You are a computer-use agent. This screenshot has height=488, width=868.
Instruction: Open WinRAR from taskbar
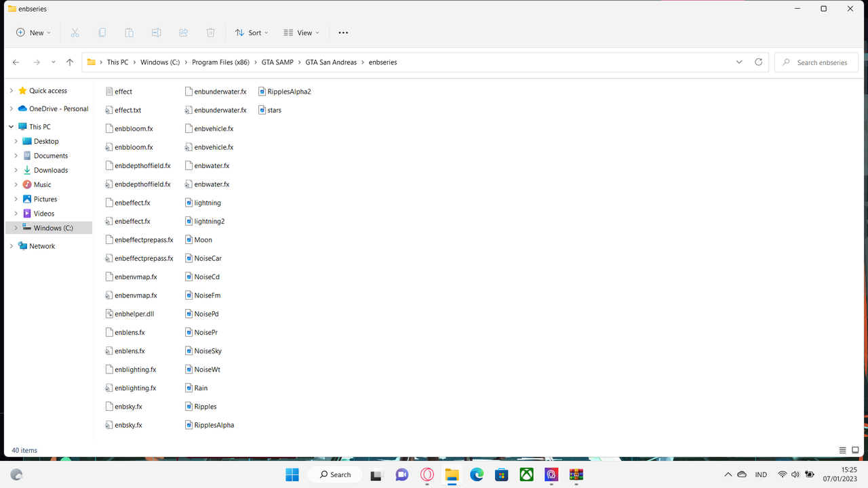coord(576,474)
